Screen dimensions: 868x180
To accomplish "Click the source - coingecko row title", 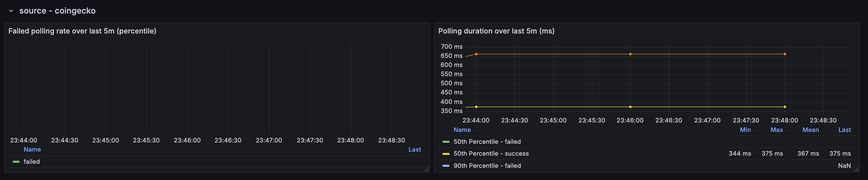I will [x=57, y=11].
